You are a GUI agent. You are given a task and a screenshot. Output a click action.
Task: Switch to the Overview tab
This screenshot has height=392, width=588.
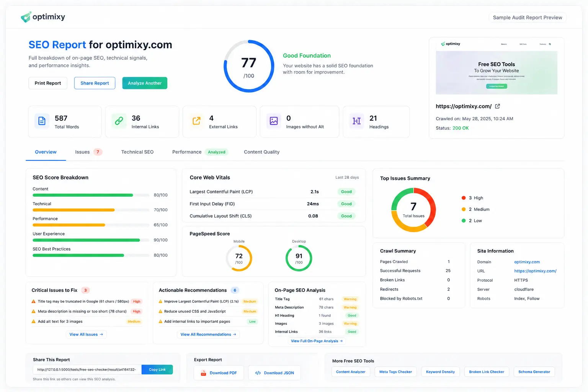click(46, 152)
